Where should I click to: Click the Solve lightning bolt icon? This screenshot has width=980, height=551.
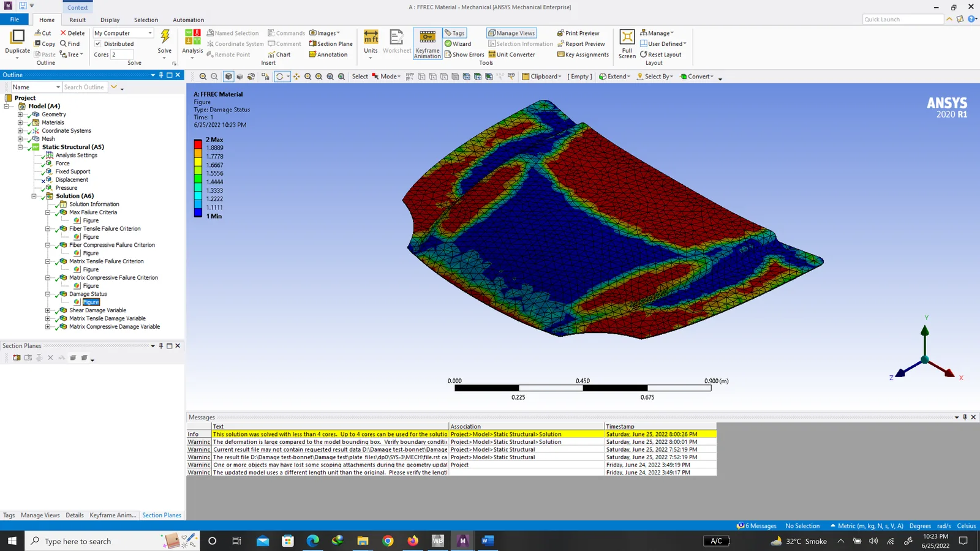[x=165, y=37]
